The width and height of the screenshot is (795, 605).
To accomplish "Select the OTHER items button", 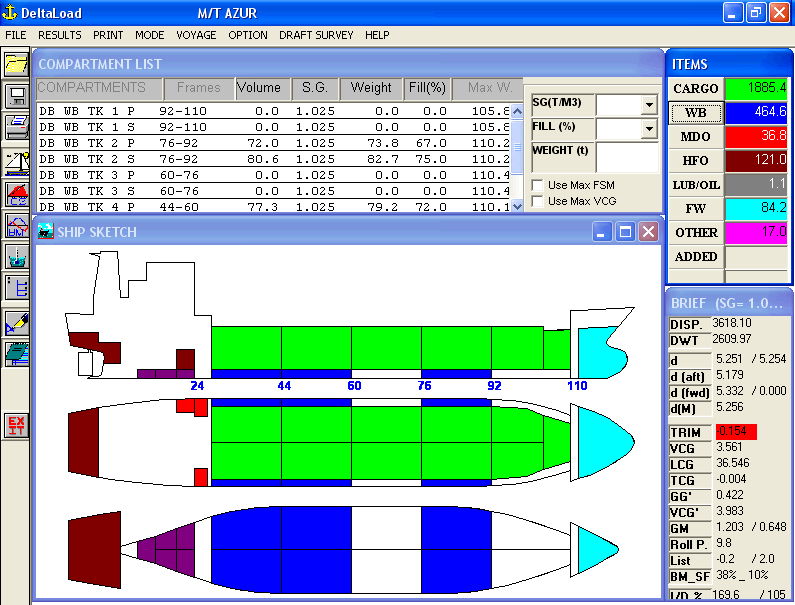I will (696, 233).
